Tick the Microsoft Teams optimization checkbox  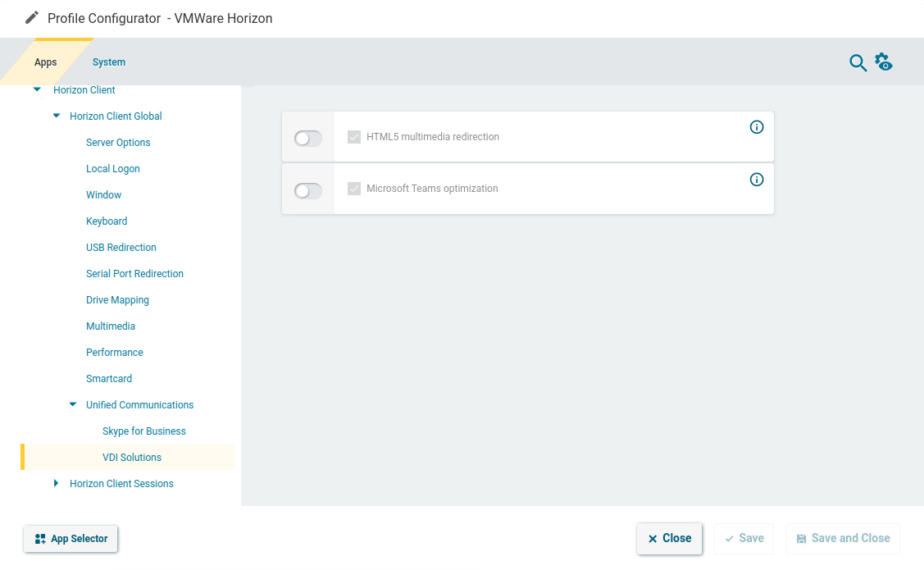pyautogui.click(x=354, y=189)
